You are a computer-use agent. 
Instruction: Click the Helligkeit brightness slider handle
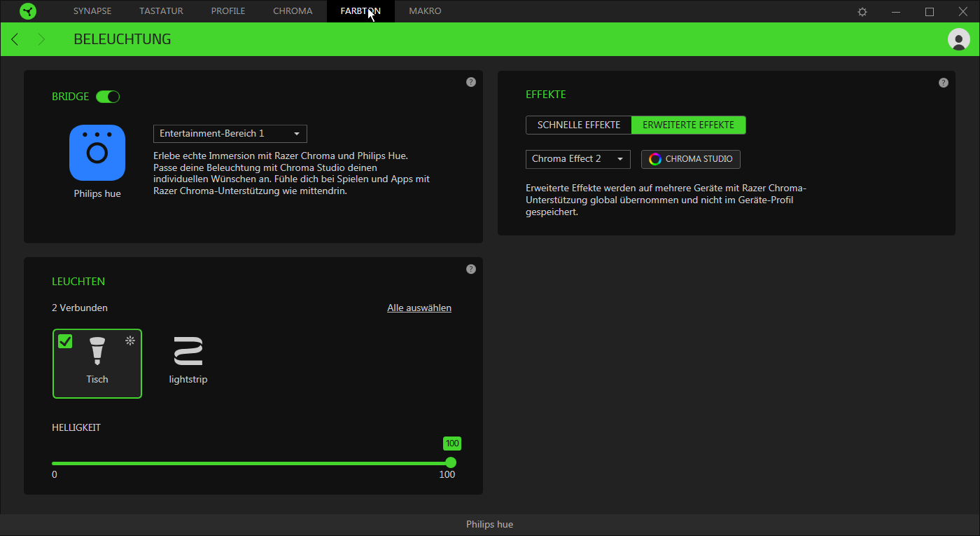451,462
